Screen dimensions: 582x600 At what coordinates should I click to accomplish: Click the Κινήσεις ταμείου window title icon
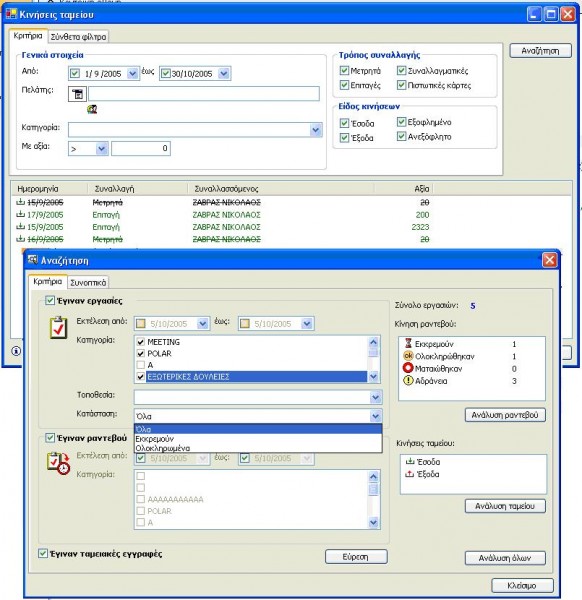tap(11, 14)
